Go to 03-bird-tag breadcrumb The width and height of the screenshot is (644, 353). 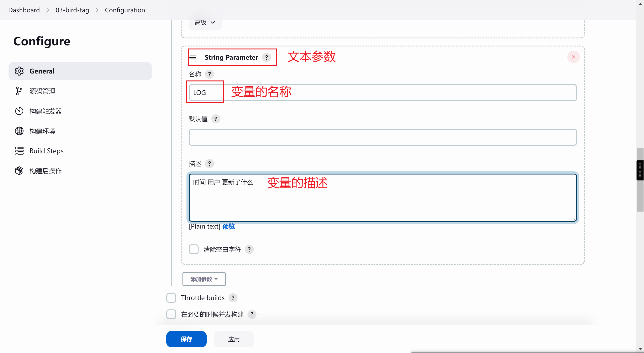72,10
